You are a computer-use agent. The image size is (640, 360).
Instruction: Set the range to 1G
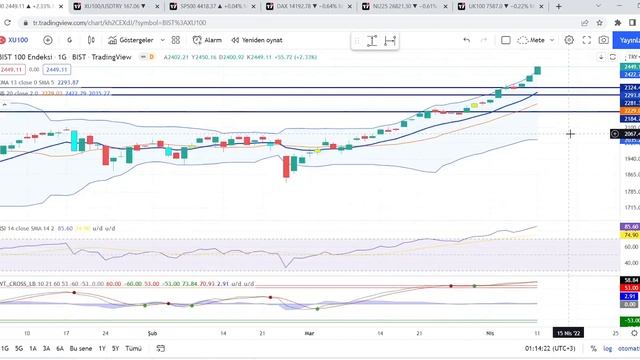pos(4,349)
